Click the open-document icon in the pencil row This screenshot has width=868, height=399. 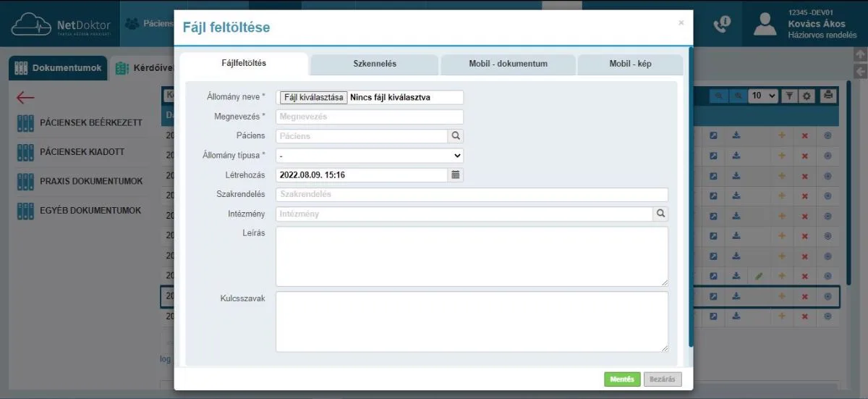coord(713,276)
